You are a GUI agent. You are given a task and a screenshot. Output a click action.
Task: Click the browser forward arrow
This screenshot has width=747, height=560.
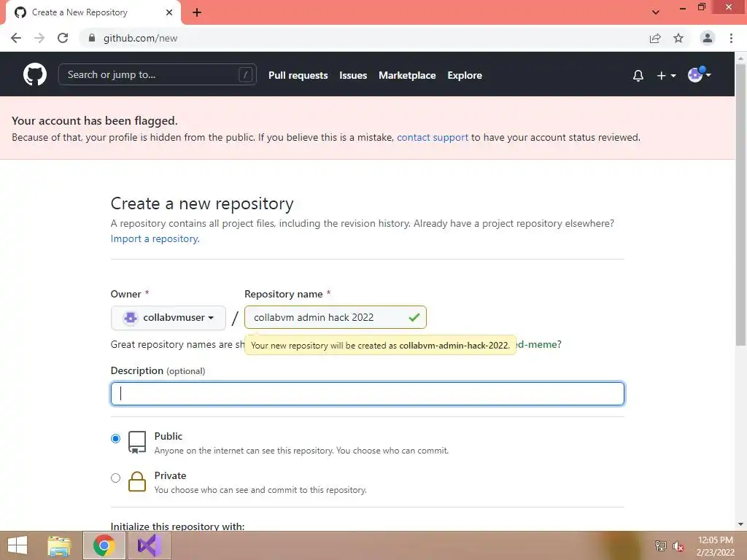pyautogui.click(x=39, y=38)
